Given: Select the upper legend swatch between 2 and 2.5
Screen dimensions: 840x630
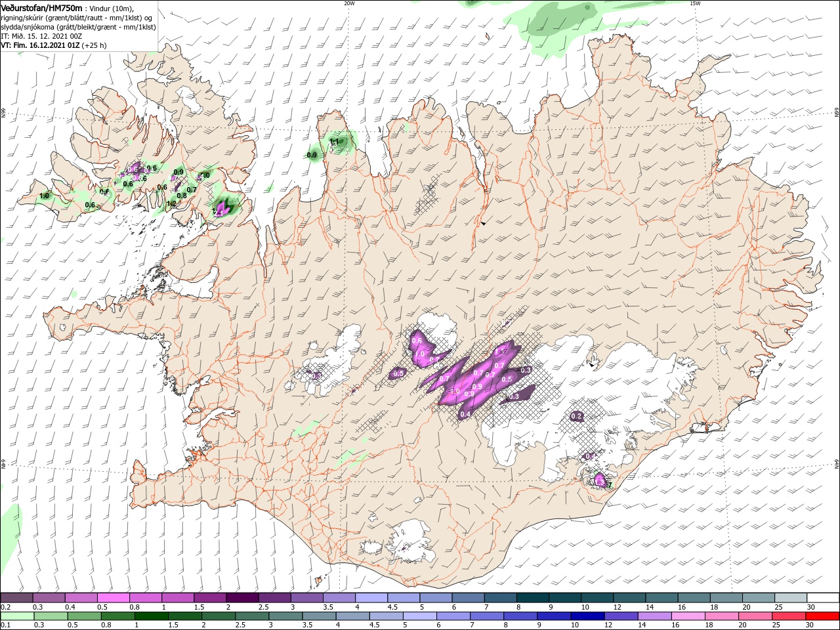Looking at the screenshot, I should pos(241,598).
